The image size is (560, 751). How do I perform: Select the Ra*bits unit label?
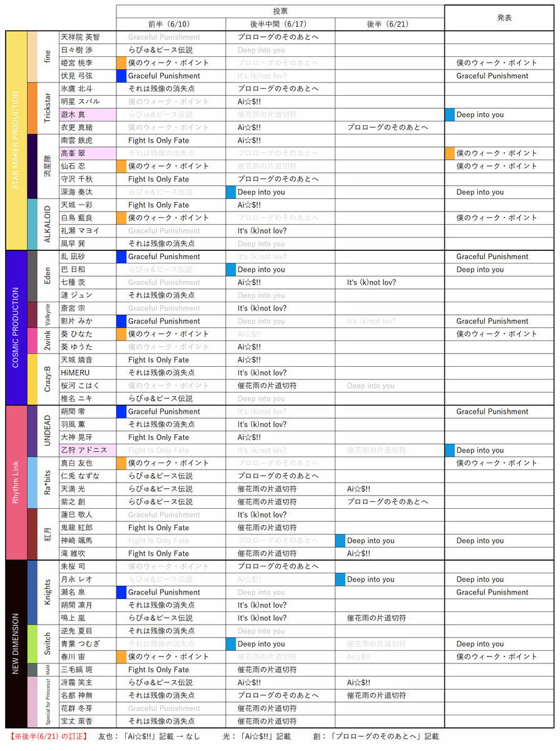(48, 483)
